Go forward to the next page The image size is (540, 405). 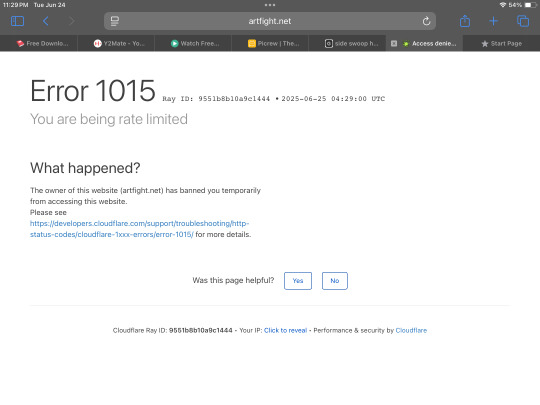pos(72,21)
